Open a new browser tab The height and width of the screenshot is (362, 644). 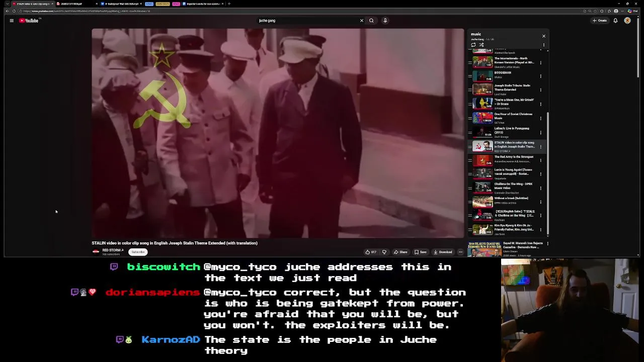point(229,4)
